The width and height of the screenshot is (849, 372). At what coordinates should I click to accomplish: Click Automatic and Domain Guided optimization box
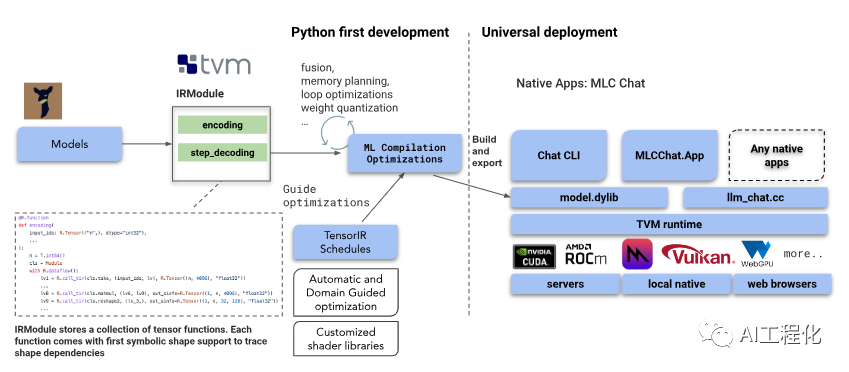(x=345, y=292)
